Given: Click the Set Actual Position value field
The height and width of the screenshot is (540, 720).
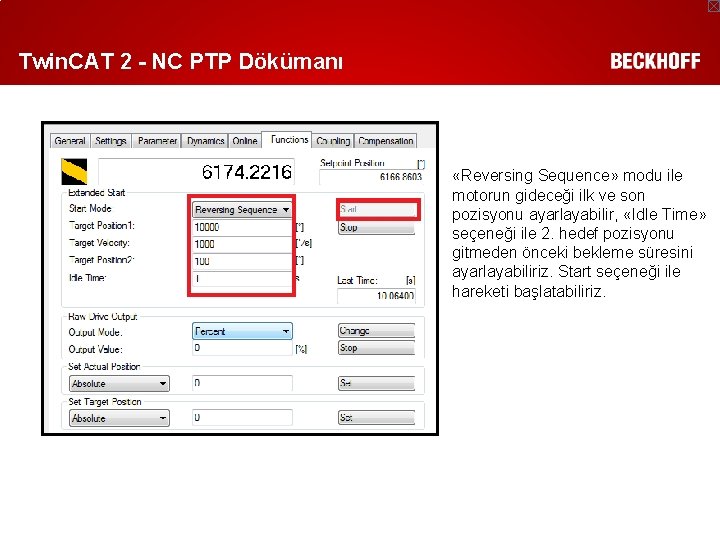Looking at the screenshot, I should point(242,383).
